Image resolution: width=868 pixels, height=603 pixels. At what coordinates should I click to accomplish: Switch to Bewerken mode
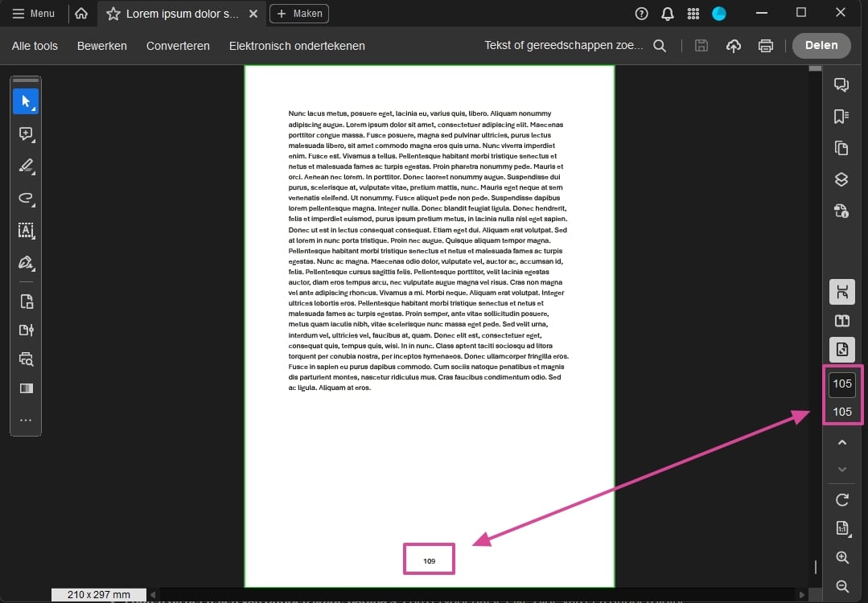(x=102, y=46)
